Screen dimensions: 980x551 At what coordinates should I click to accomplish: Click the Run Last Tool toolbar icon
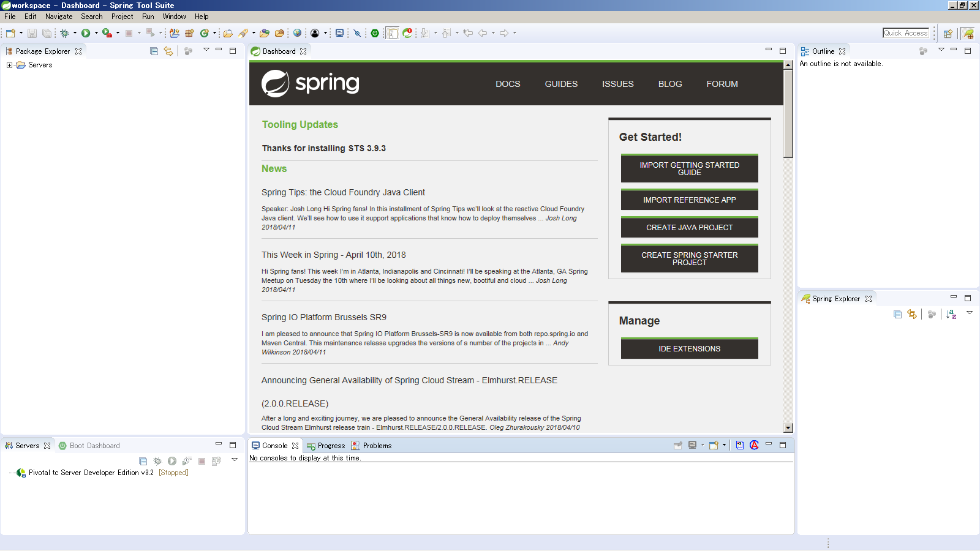pyautogui.click(x=107, y=33)
